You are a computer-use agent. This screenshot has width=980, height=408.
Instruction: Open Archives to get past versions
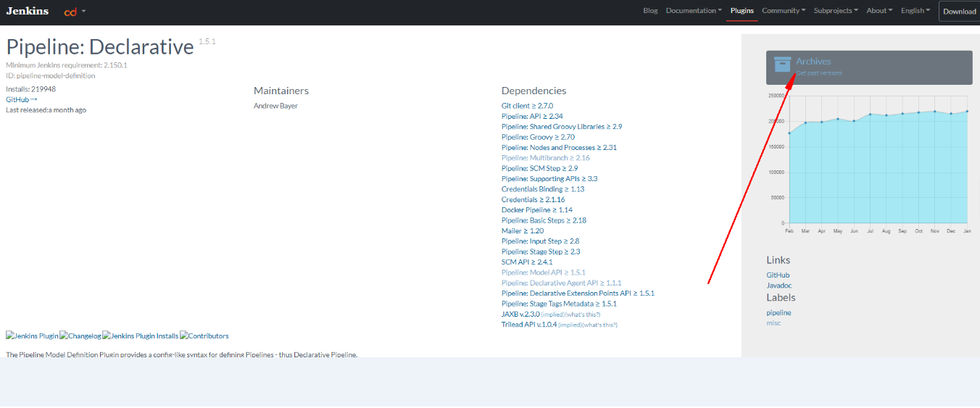click(869, 67)
